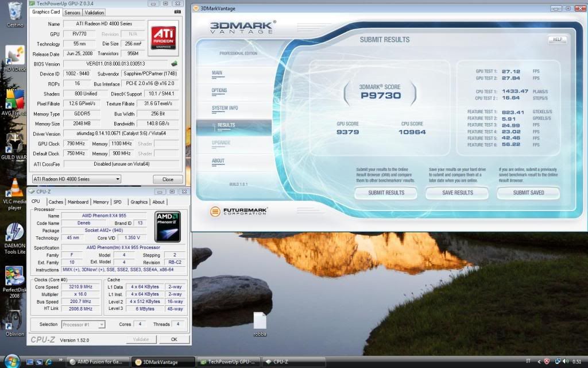Click Switch Between Windows in Quick Launch
Viewport: 588px width, 368px height.
coord(39,362)
